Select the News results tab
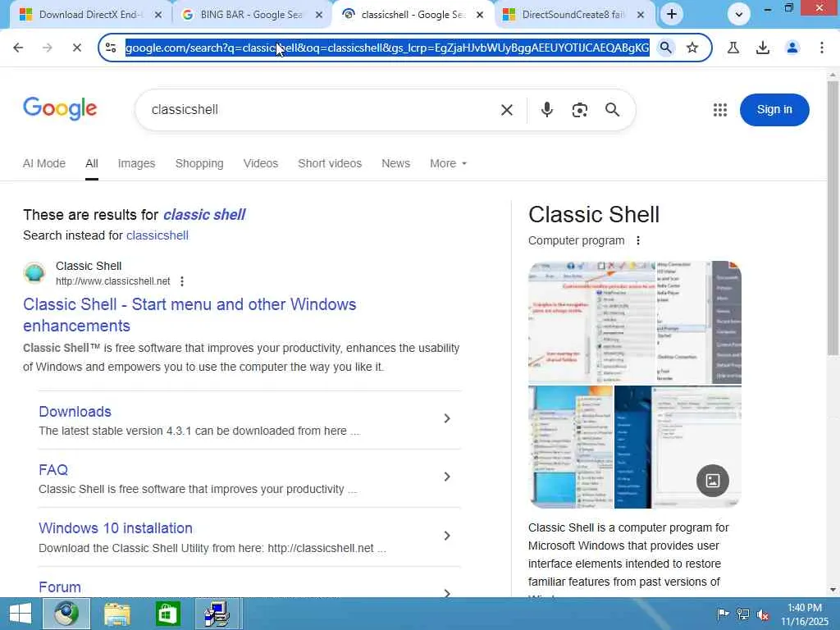The width and height of the screenshot is (840, 630). click(x=395, y=163)
